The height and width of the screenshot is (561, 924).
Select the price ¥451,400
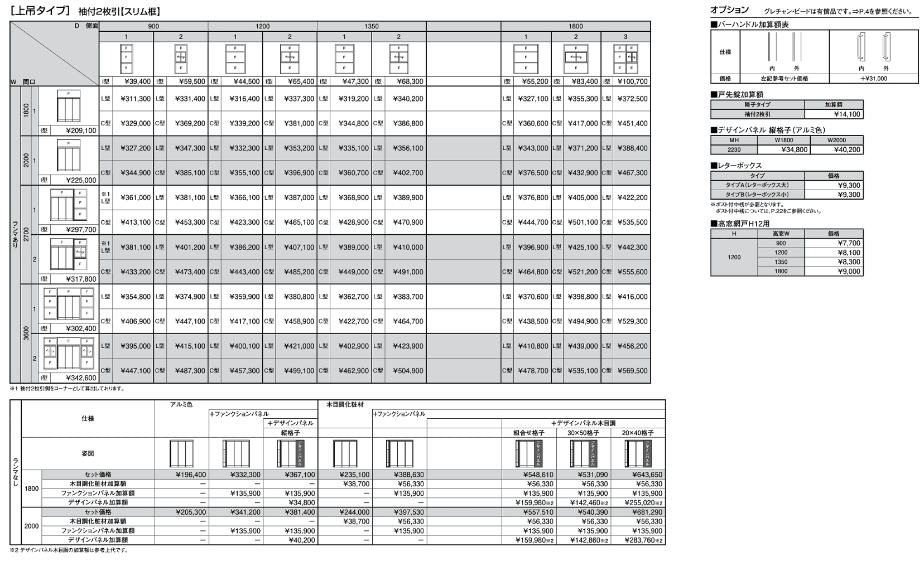(x=632, y=123)
